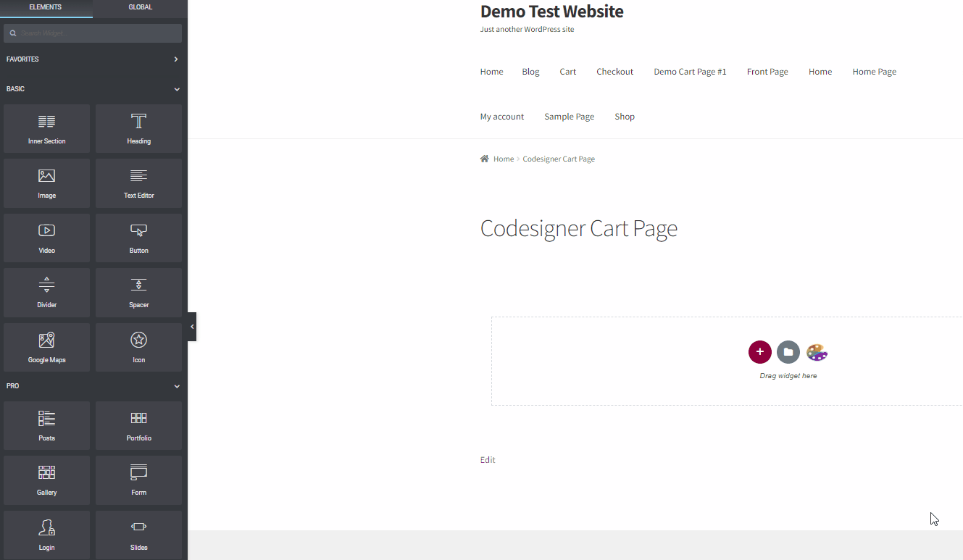Viewport: 963px width, 560px height.
Task: Expand the Favorites category
Action: click(93, 59)
